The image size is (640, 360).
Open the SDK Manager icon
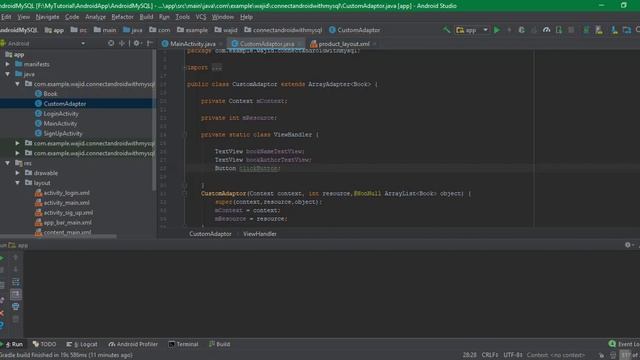614,30
